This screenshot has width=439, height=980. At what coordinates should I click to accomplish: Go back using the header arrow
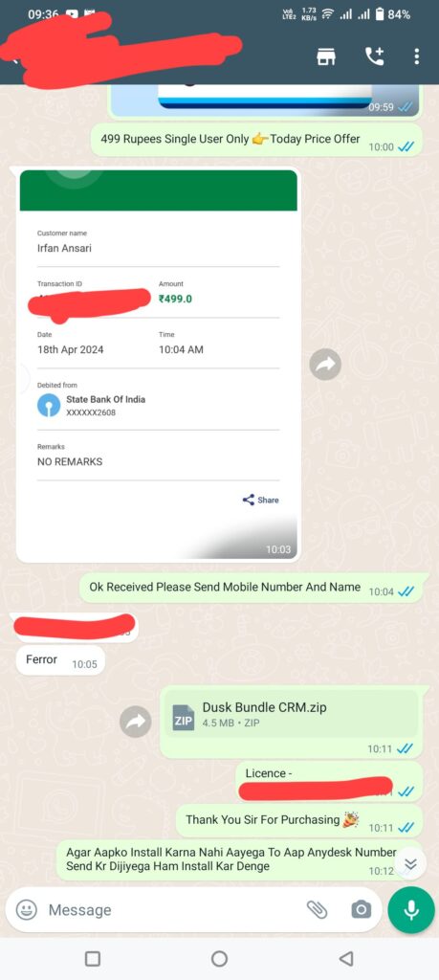point(15,59)
